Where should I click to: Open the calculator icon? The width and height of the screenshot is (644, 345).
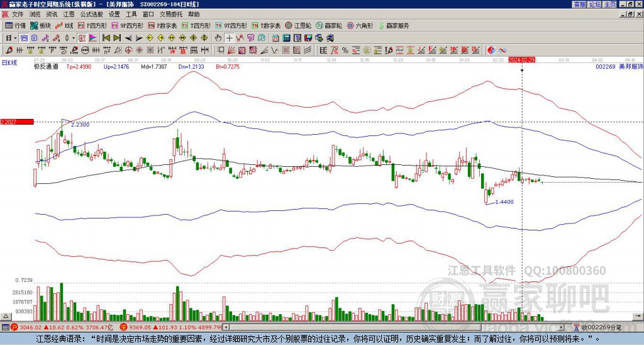(x=286, y=38)
